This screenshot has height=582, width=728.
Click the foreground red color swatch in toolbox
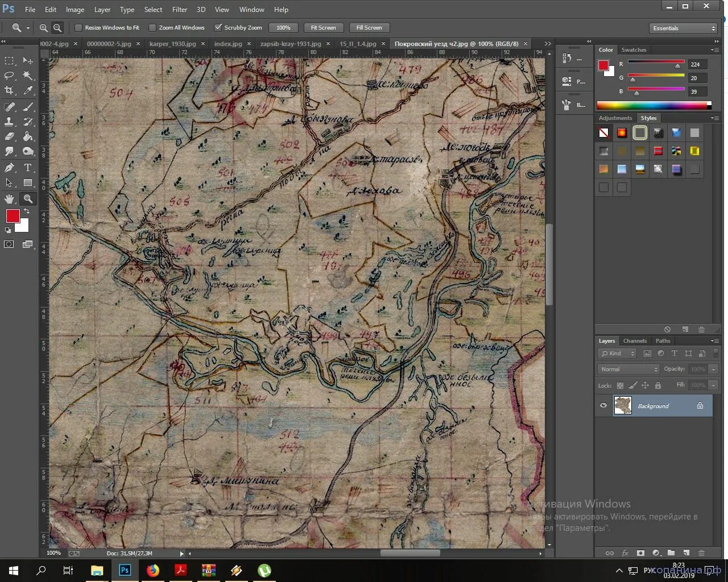click(13, 216)
